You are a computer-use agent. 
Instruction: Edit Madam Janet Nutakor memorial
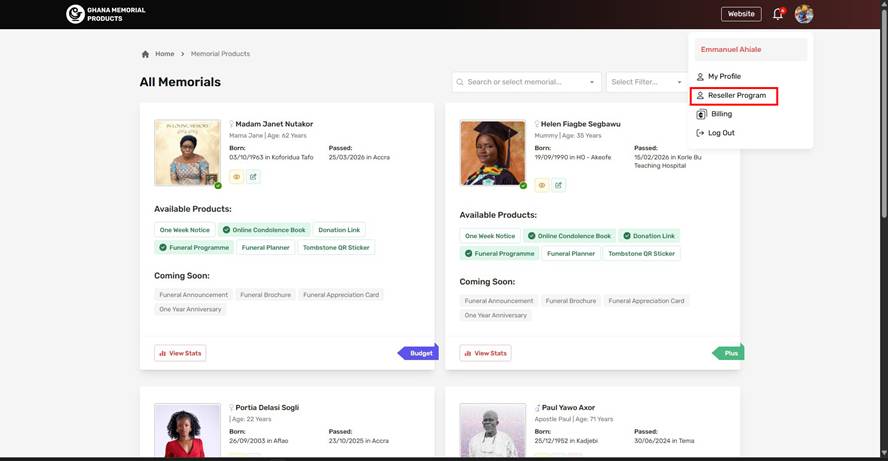[x=253, y=177]
